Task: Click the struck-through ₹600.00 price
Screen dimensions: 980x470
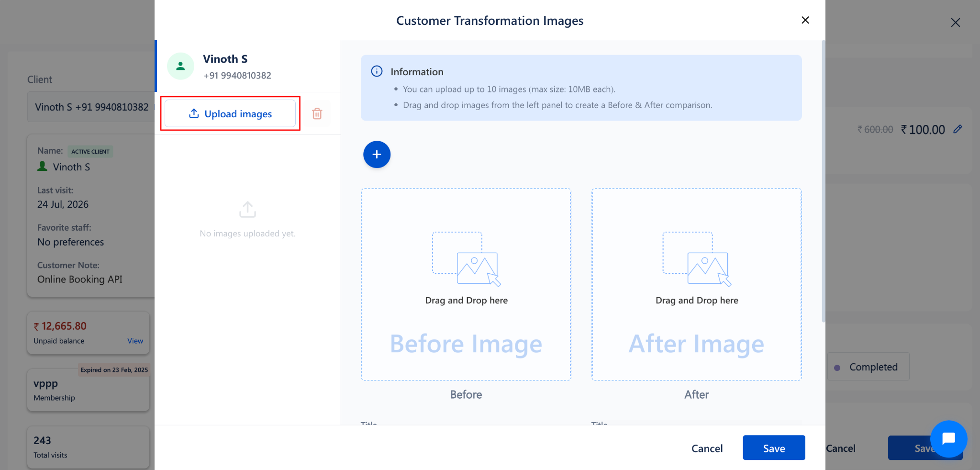Action: click(x=875, y=130)
